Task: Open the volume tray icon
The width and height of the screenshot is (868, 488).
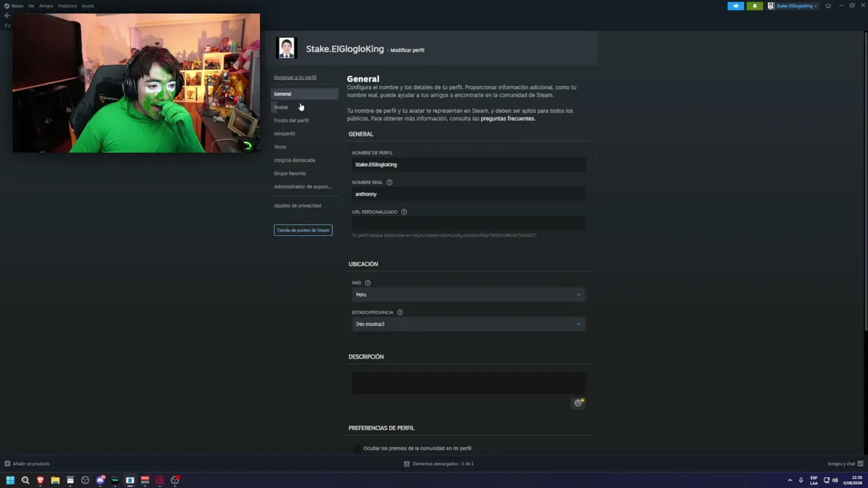Action: coord(835,481)
